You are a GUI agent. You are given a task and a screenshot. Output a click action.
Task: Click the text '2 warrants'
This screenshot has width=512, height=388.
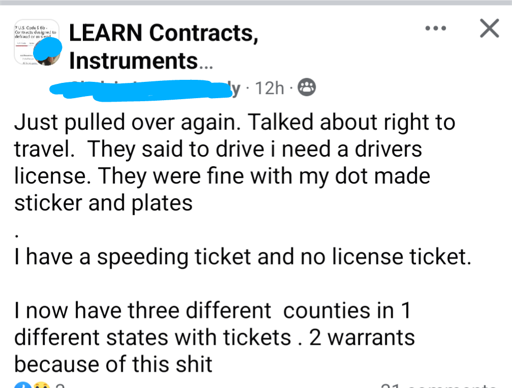click(362, 337)
